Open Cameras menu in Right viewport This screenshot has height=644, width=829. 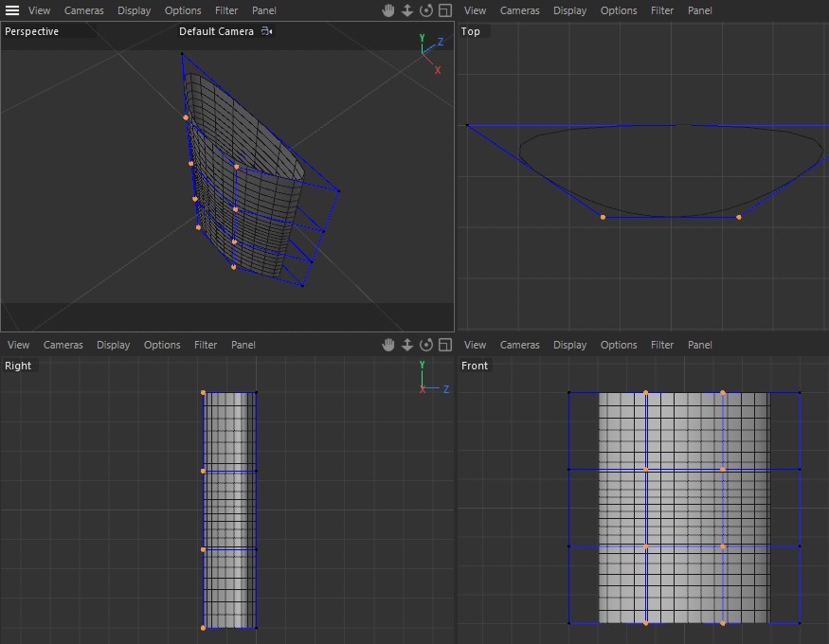click(63, 345)
